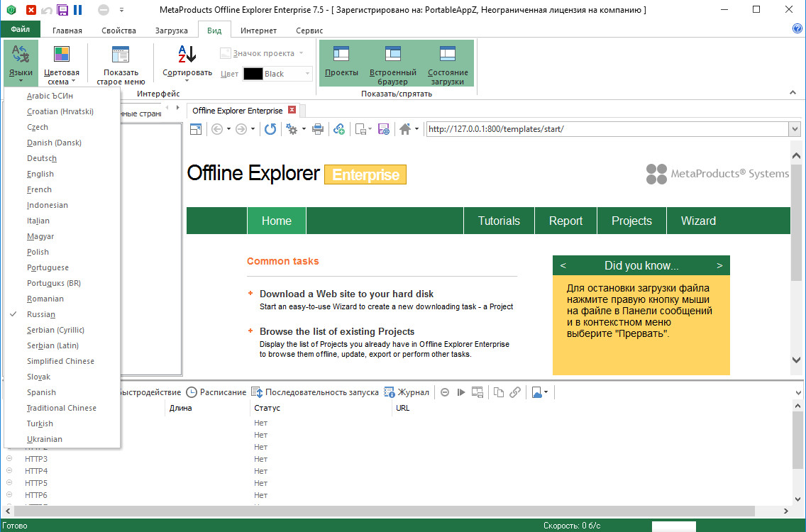Switch to the Загрузка ribbon tab
This screenshot has height=532, width=806.
tap(172, 31)
